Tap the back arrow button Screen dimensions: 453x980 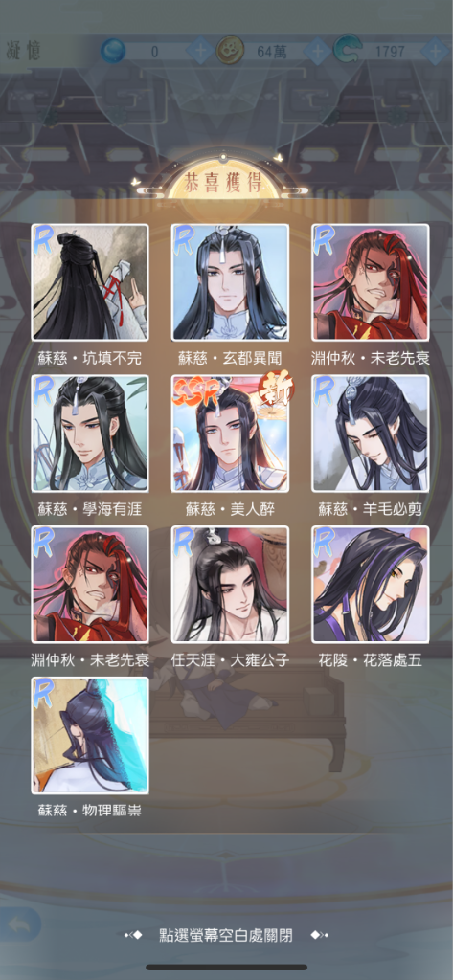coord(20,924)
